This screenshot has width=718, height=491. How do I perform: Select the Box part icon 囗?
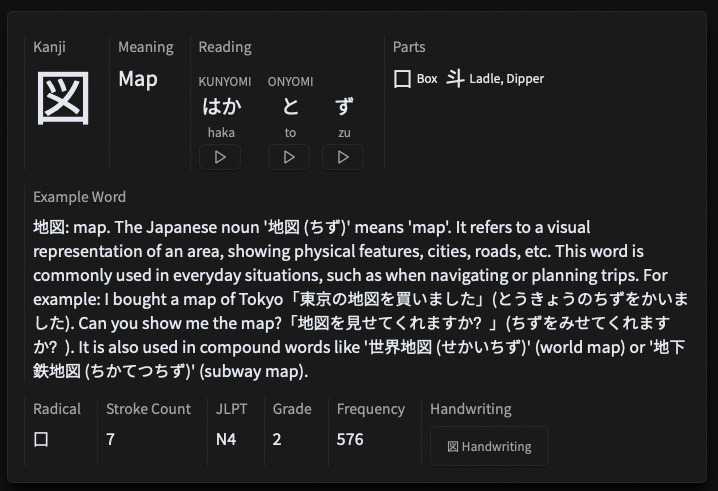click(402, 79)
